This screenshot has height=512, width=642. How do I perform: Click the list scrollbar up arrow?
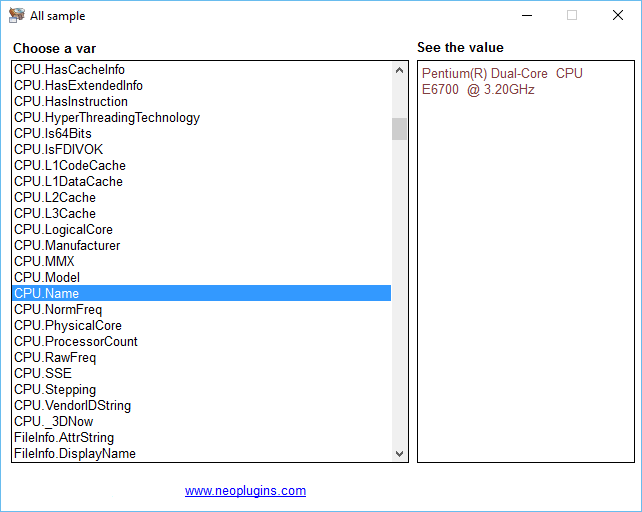[400, 70]
